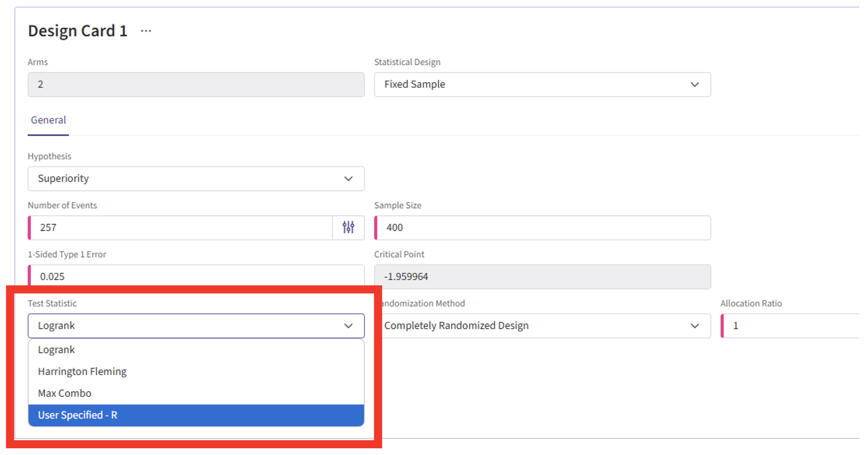Click the Test Statistic chevron arrow

348,326
